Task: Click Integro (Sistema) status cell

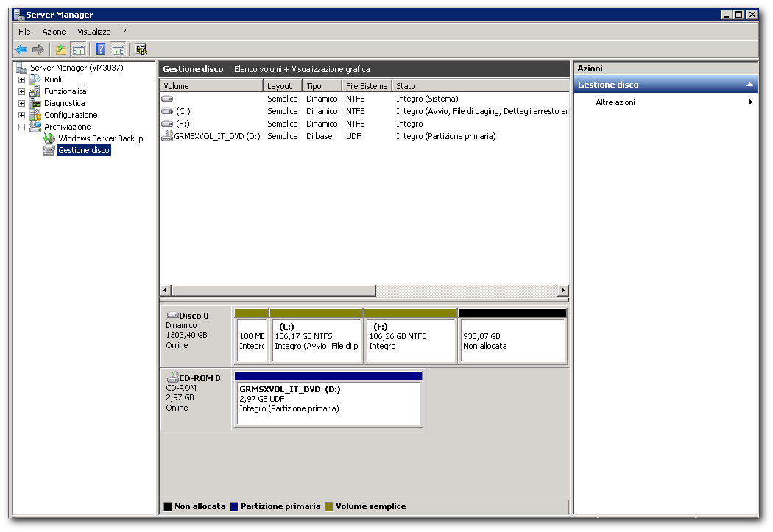Action: tap(428, 99)
